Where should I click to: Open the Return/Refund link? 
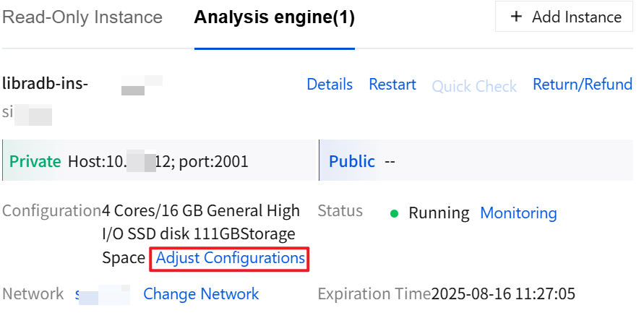coord(583,85)
